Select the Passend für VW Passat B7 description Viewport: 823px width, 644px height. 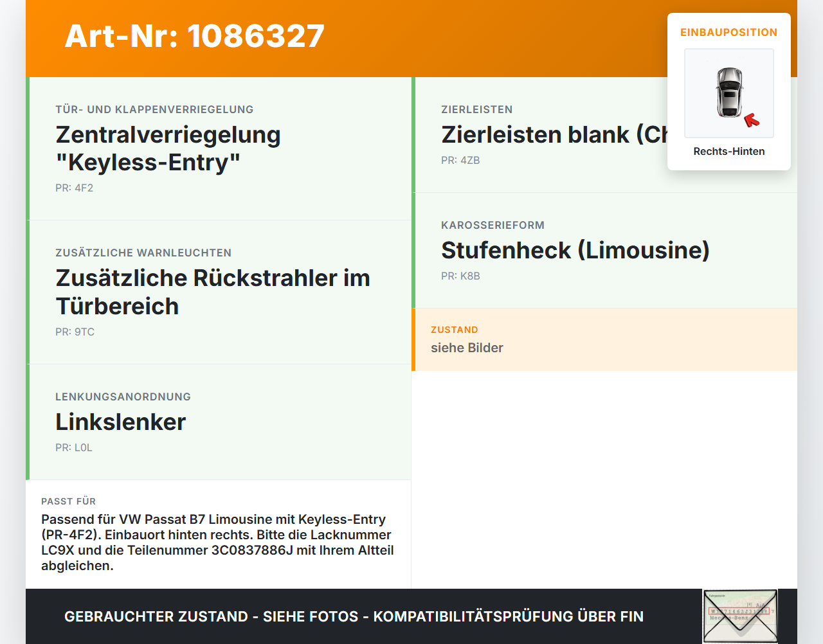click(x=218, y=542)
